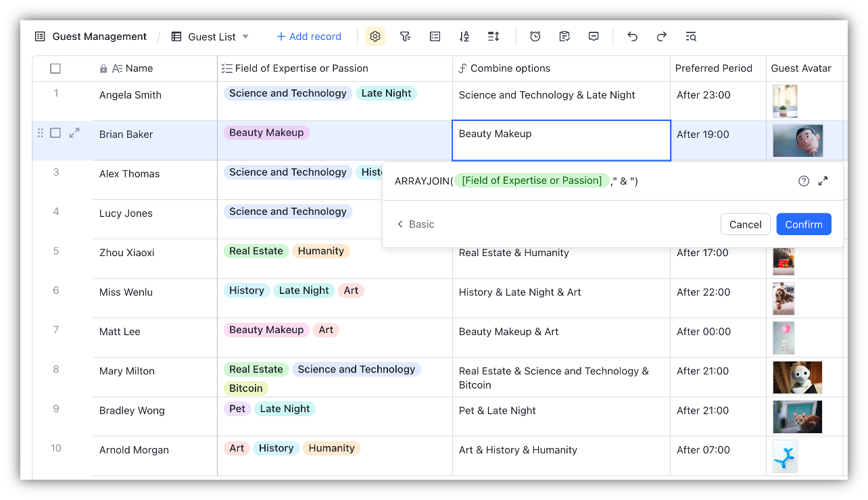Image resolution: width=868 pixels, height=500 pixels.
Task: Open the reminder alarm clock icon
Action: [x=535, y=36]
